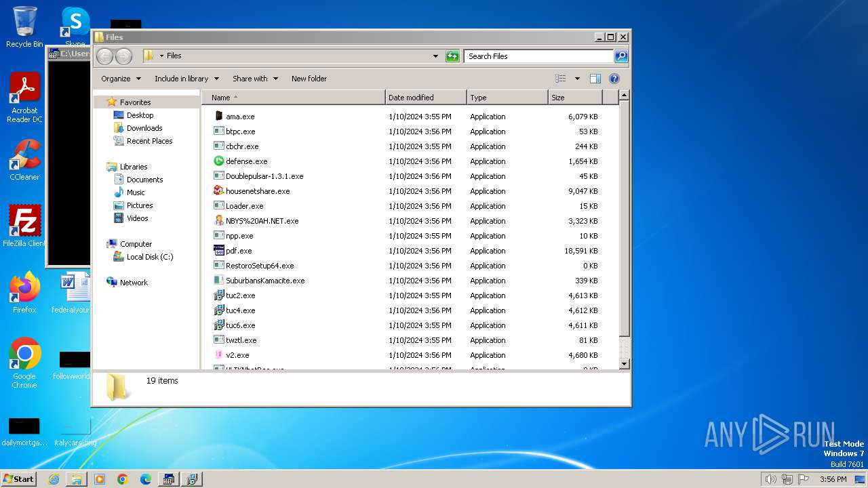Select the pdf.exe icon
Screen dimensions: 868x488
pos(218,251)
